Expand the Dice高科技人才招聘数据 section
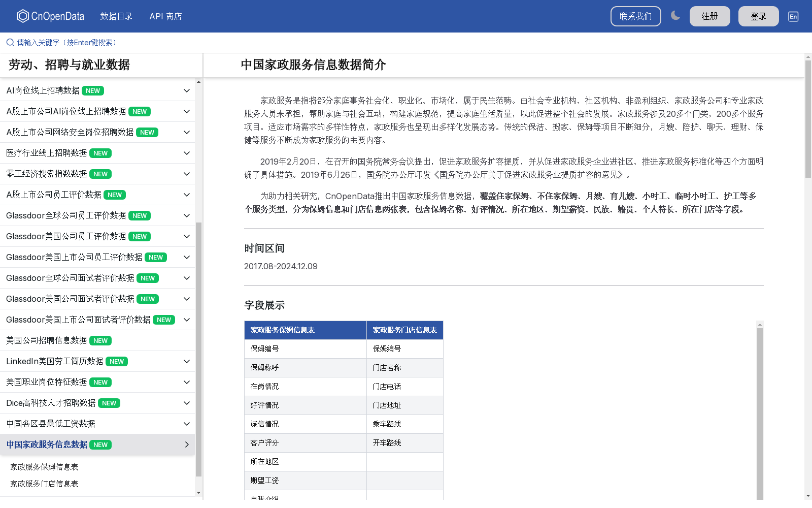 click(x=186, y=403)
